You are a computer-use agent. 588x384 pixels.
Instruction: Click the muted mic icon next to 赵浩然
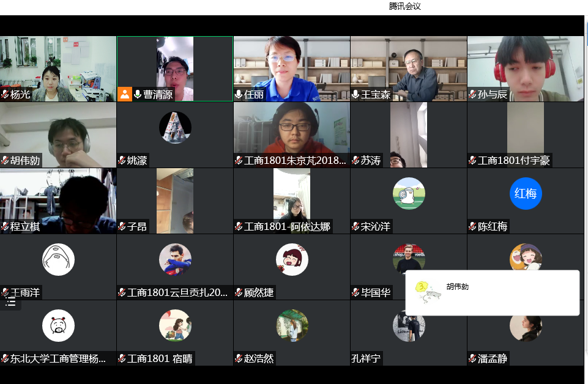pos(239,359)
